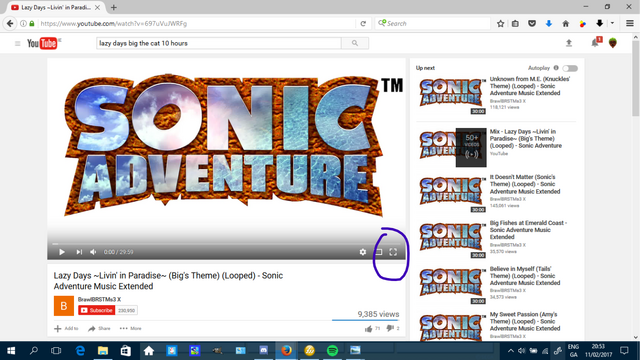Open the account avatar menu
Screen dimensions: 640x360
click(x=613, y=43)
